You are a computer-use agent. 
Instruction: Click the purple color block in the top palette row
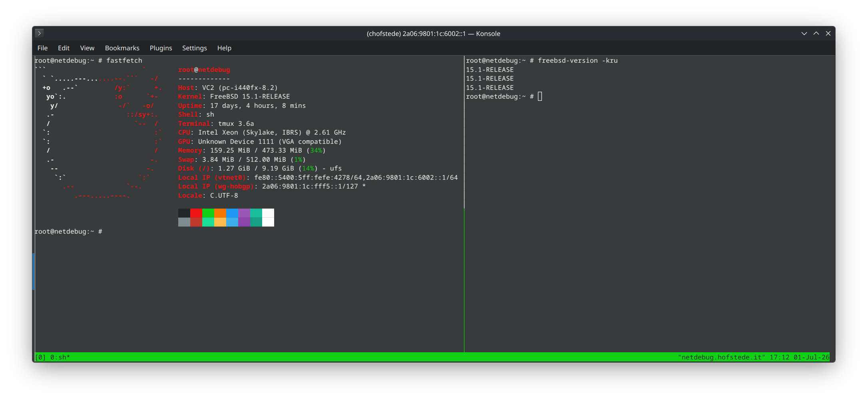(x=244, y=213)
